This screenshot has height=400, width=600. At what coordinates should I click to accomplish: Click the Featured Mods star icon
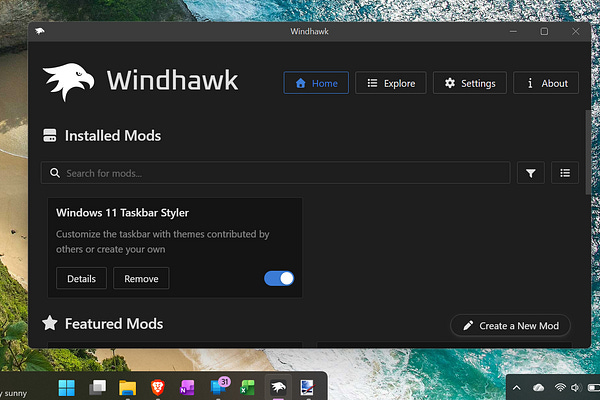coord(50,323)
